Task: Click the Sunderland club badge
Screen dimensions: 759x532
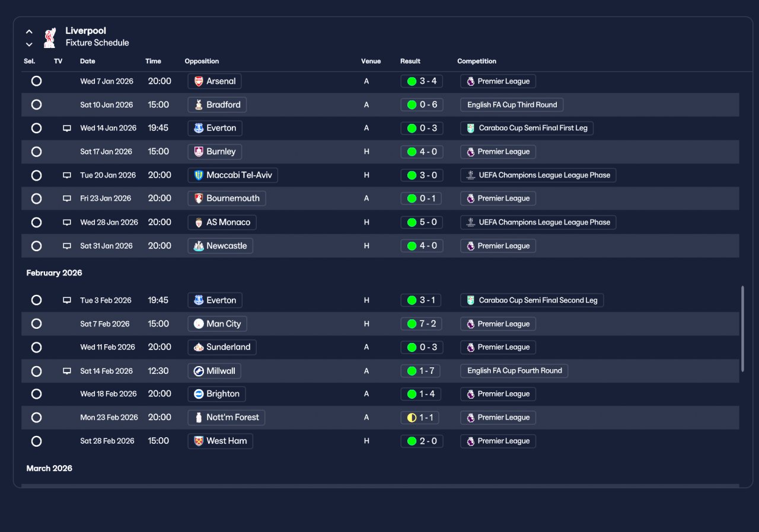Action: tap(199, 347)
